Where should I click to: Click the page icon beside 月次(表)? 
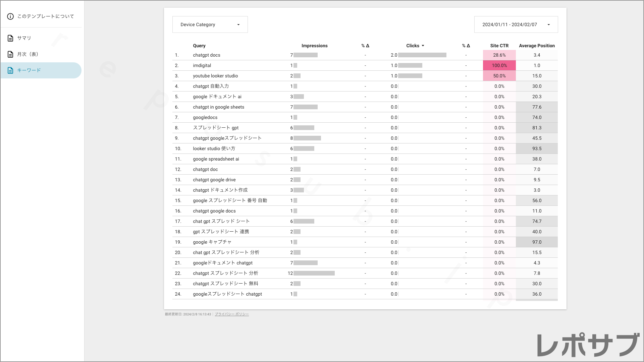(10, 54)
